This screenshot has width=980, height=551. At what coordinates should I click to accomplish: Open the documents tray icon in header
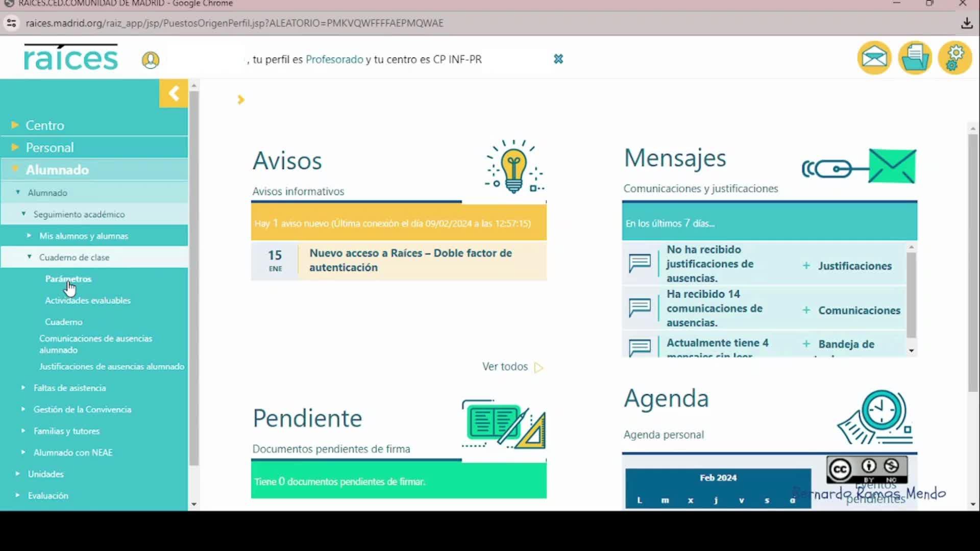[x=915, y=58]
